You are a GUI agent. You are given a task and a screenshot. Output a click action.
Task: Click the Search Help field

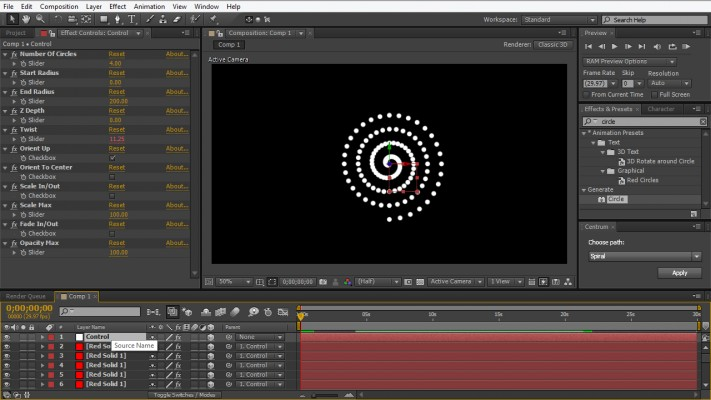(x=653, y=19)
